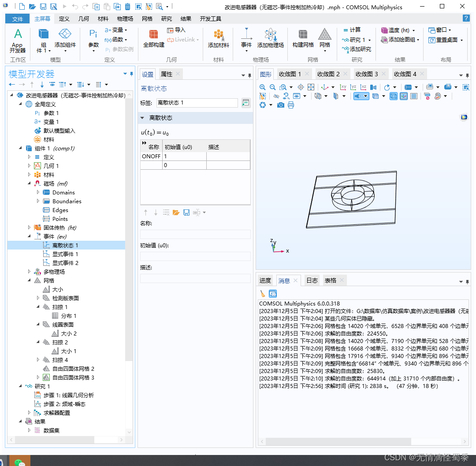Switch to the yz view
The image size is (476, 466).
pyautogui.click(x=353, y=87)
